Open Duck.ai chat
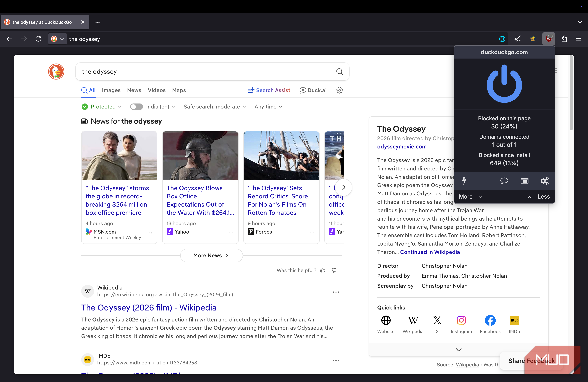The image size is (588, 382). coord(313,90)
